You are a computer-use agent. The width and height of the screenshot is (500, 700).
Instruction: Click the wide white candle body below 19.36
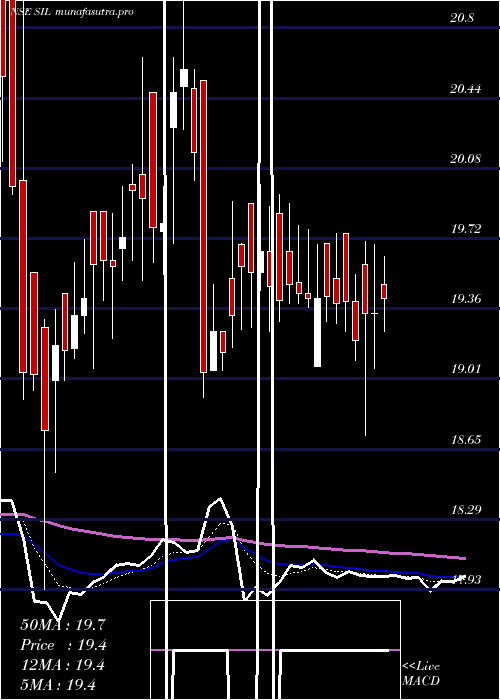click(317, 332)
